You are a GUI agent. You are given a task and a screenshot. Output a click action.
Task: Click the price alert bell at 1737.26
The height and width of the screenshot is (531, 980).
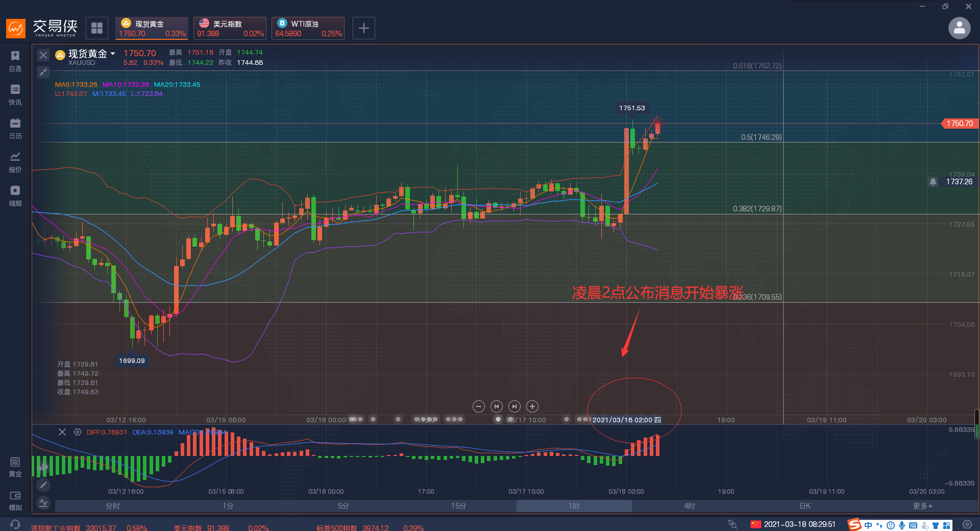933,182
